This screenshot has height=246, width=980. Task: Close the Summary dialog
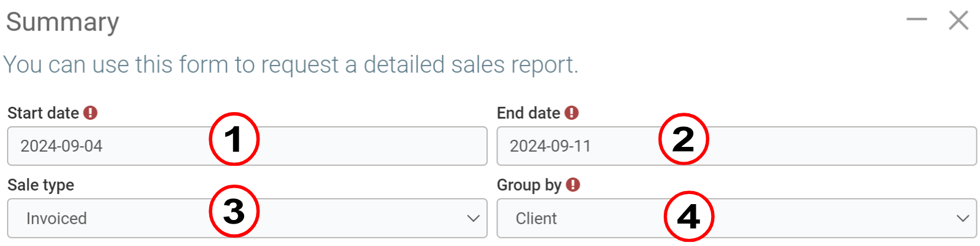click(958, 20)
